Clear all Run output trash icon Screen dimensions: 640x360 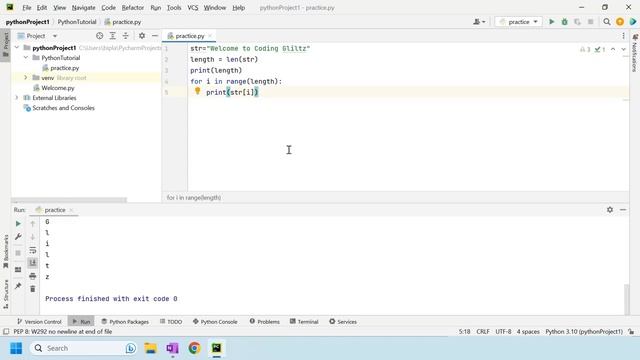click(33, 289)
